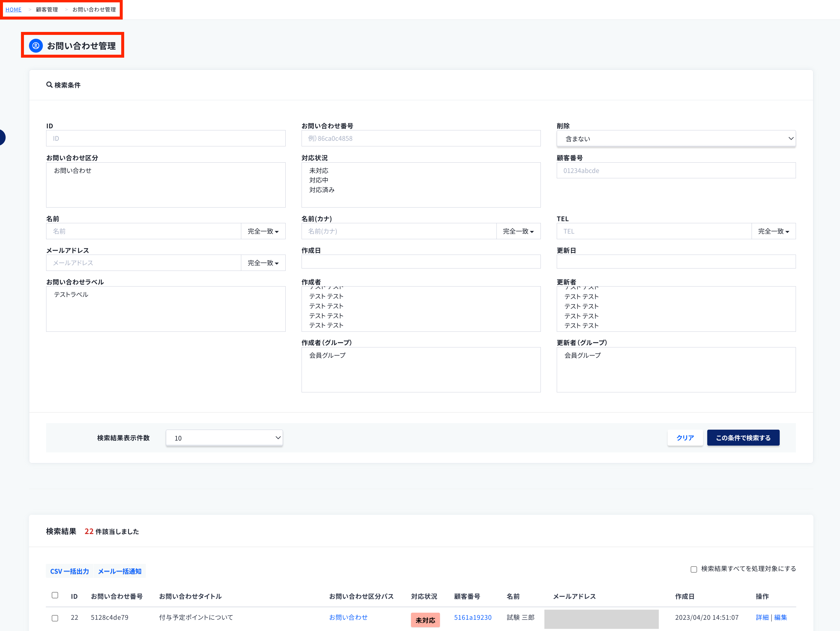Screen dimensions: 840x631
Task: Click メール一括通知 for bulk email notification
Action: click(119, 571)
